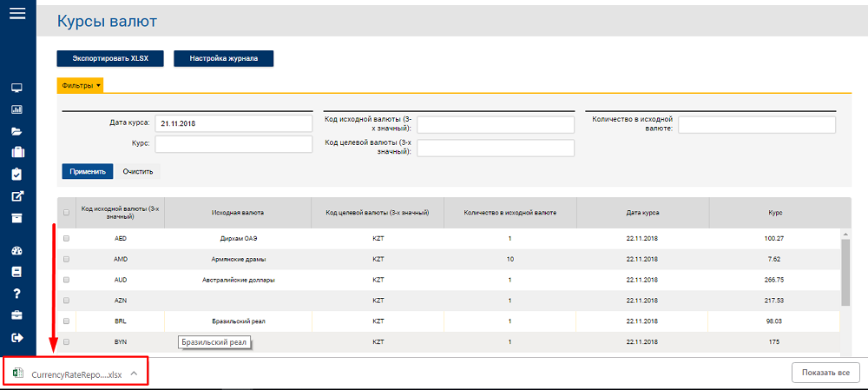868x390 pixels.
Task: Tick the AED row checkbox
Action: coord(67,238)
